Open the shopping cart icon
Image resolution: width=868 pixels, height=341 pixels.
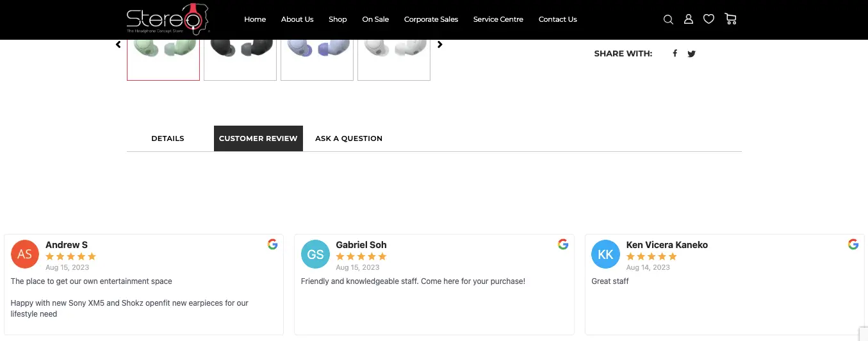[x=730, y=19]
